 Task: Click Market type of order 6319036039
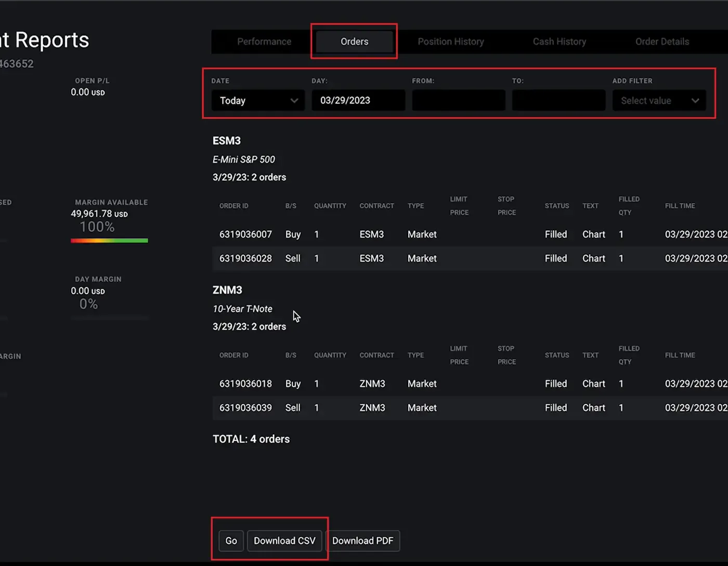(422, 407)
